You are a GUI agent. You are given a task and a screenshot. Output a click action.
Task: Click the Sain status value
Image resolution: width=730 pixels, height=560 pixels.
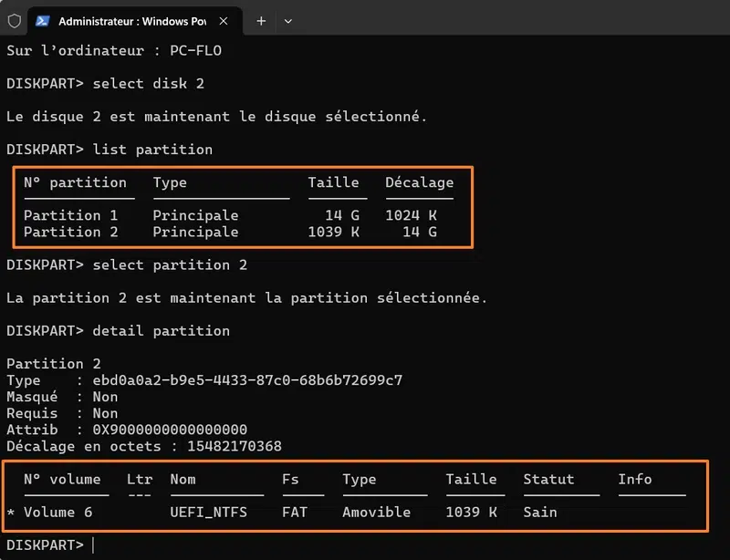539,512
